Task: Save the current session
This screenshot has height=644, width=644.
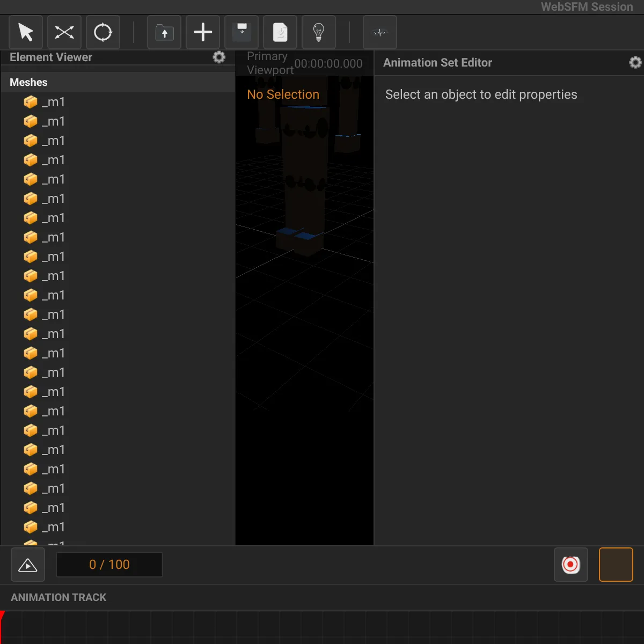Action: (x=241, y=32)
